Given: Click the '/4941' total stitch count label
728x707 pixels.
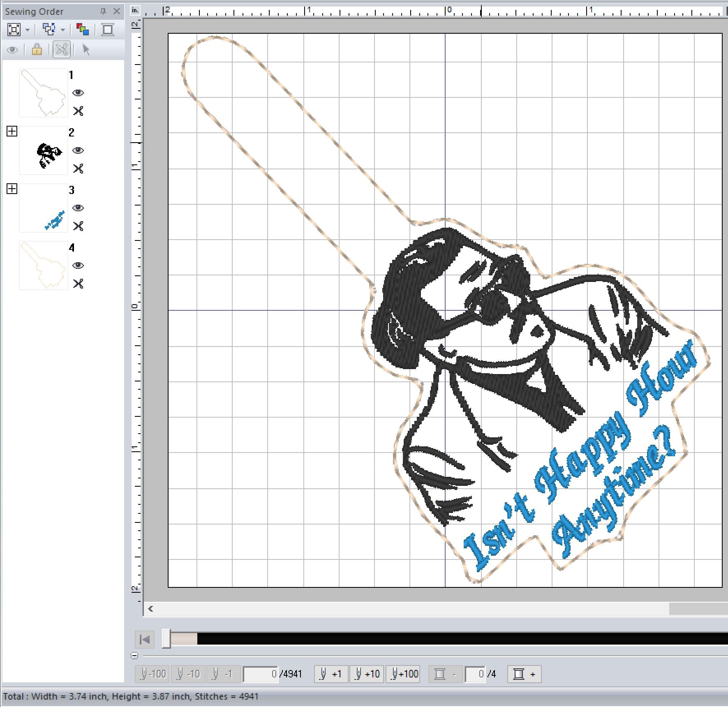Looking at the screenshot, I should pyautogui.click(x=291, y=674).
